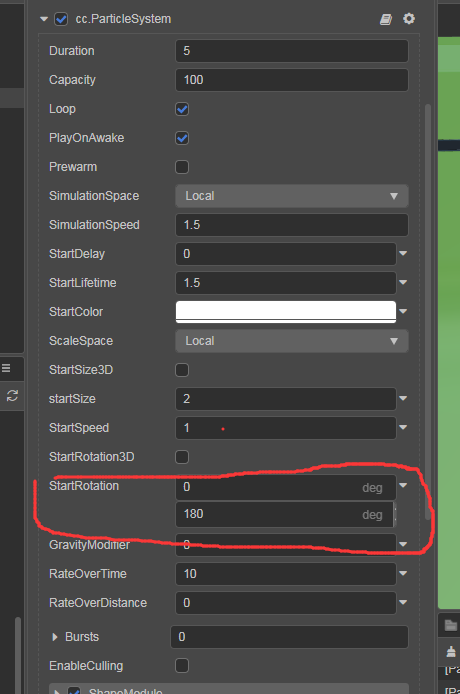
Task: Enable the Prewarm checkbox
Action: (x=182, y=167)
